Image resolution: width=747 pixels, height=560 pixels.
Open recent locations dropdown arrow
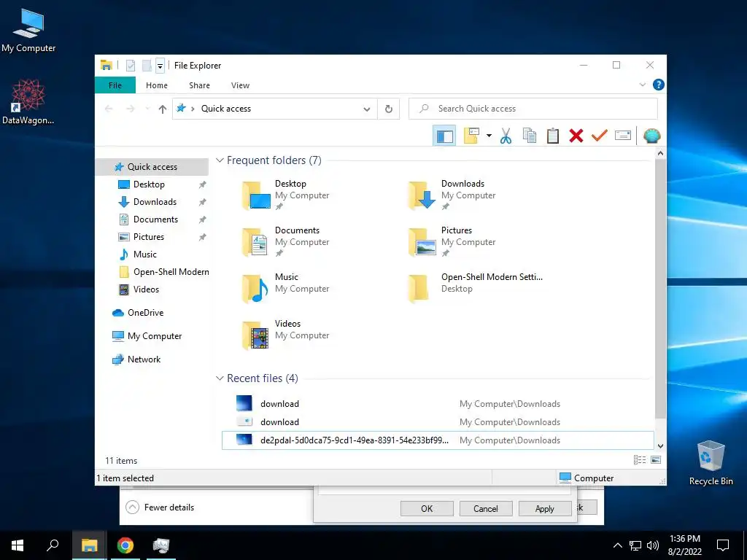click(x=147, y=109)
